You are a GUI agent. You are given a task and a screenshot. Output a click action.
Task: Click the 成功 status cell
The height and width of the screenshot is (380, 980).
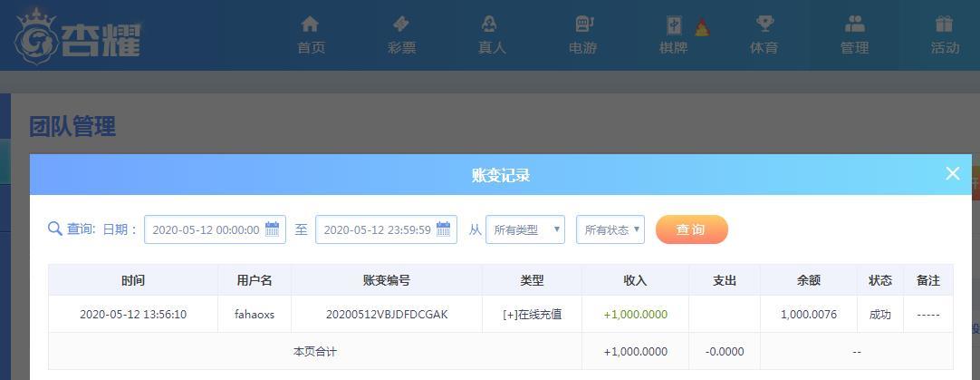pos(880,315)
